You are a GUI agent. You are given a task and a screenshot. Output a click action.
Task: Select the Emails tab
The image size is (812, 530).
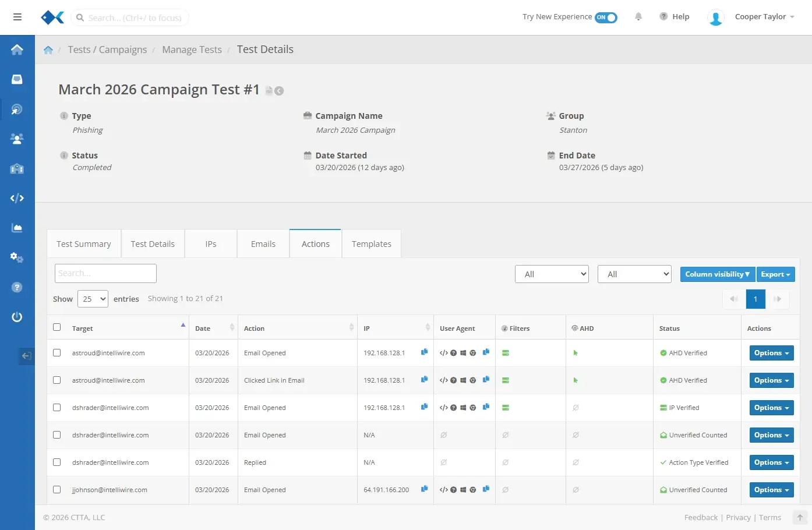point(263,244)
